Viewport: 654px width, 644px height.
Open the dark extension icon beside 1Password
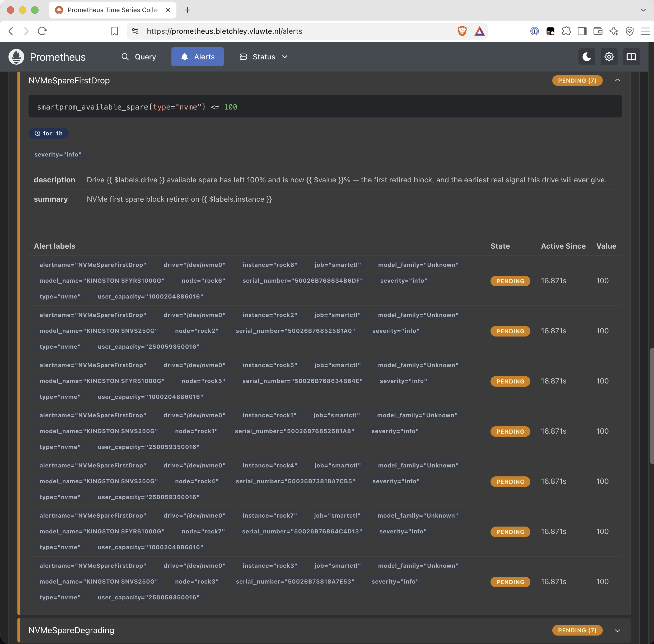point(550,31)
